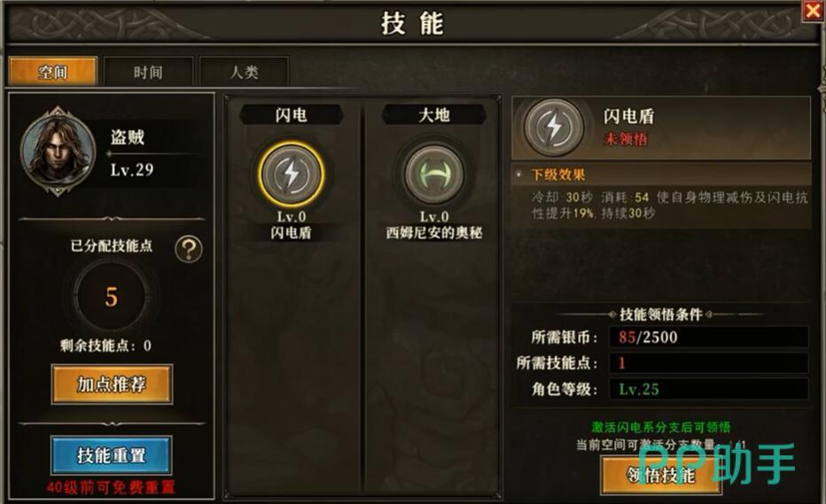Select the 空间 tab
The image size is (826, 504).
52,72
